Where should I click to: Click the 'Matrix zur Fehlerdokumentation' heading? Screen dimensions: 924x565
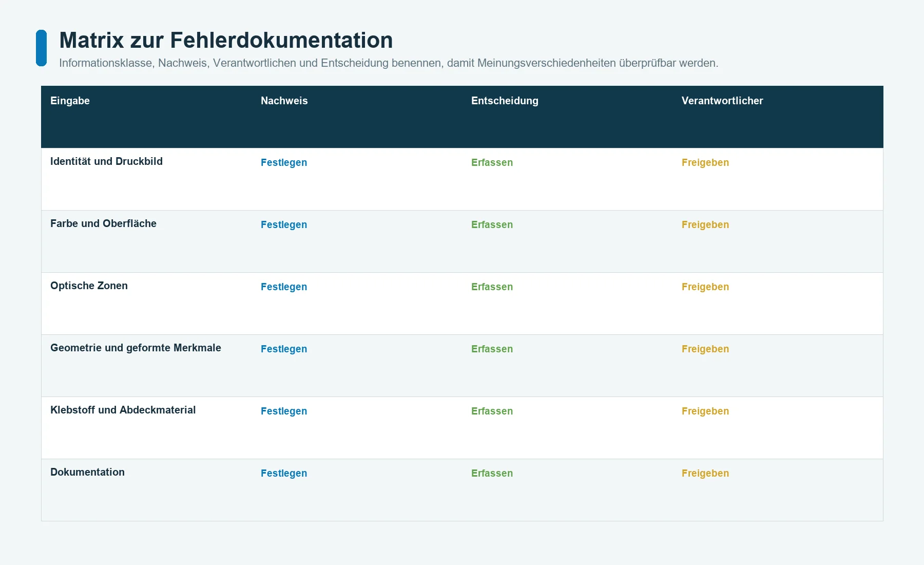(x=226, y=40)
